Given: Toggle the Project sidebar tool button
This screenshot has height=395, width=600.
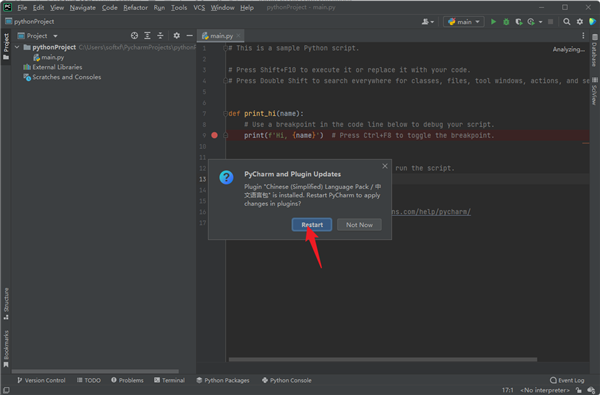Looking at the screenshot, I should point(6,46).
